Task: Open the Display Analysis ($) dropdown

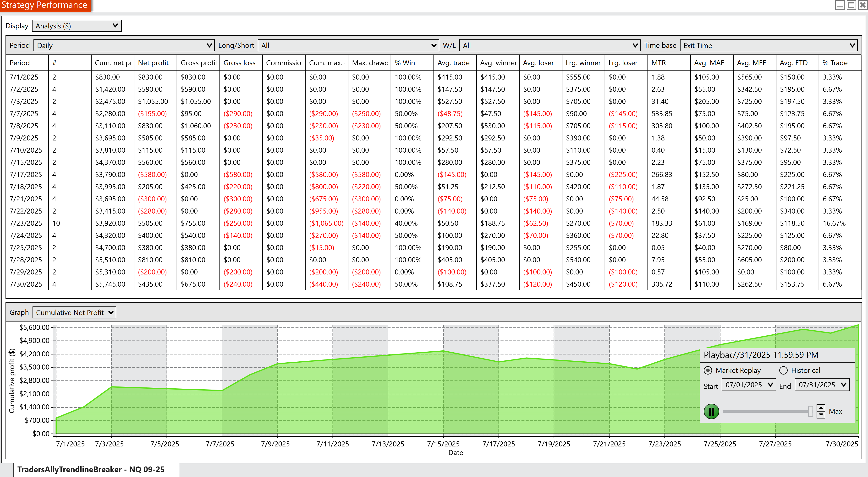Action: 77,26
